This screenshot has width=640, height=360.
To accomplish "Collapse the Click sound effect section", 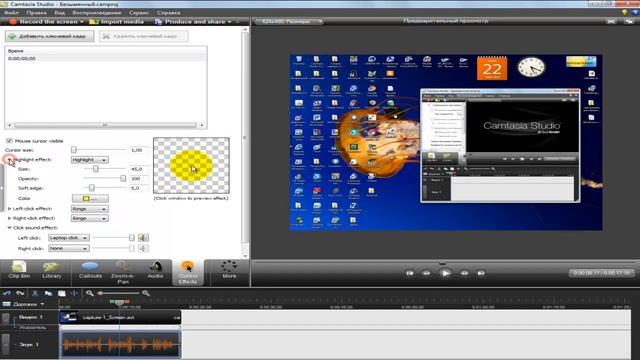I will tap(9, 228).
